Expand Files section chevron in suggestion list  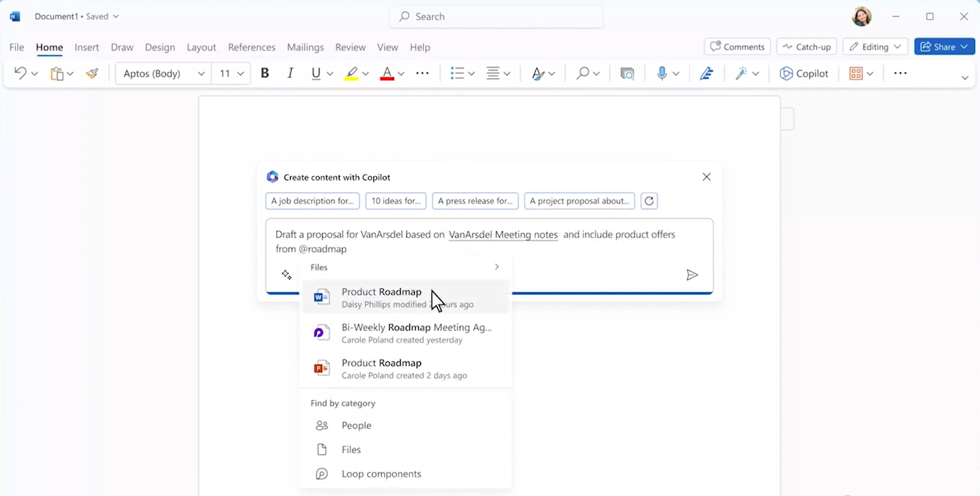pos(497,267)
